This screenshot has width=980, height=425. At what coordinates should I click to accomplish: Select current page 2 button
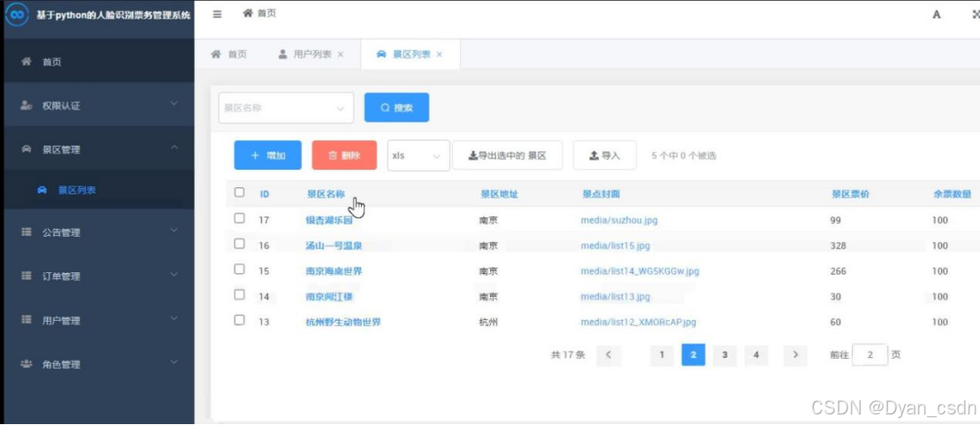point(693,354)
